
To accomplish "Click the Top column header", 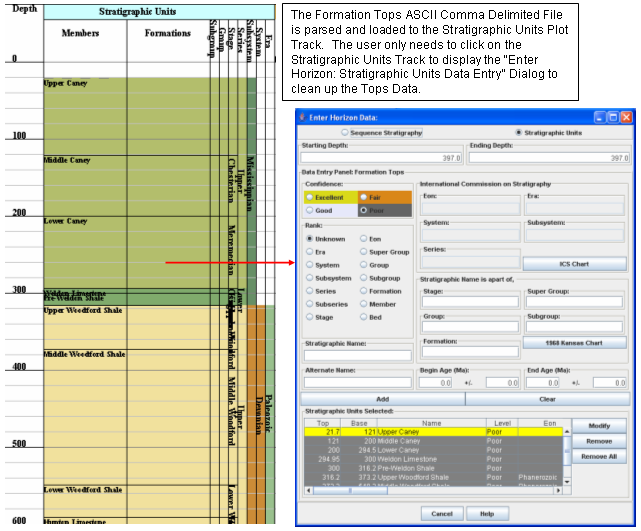I will [323, 423].
